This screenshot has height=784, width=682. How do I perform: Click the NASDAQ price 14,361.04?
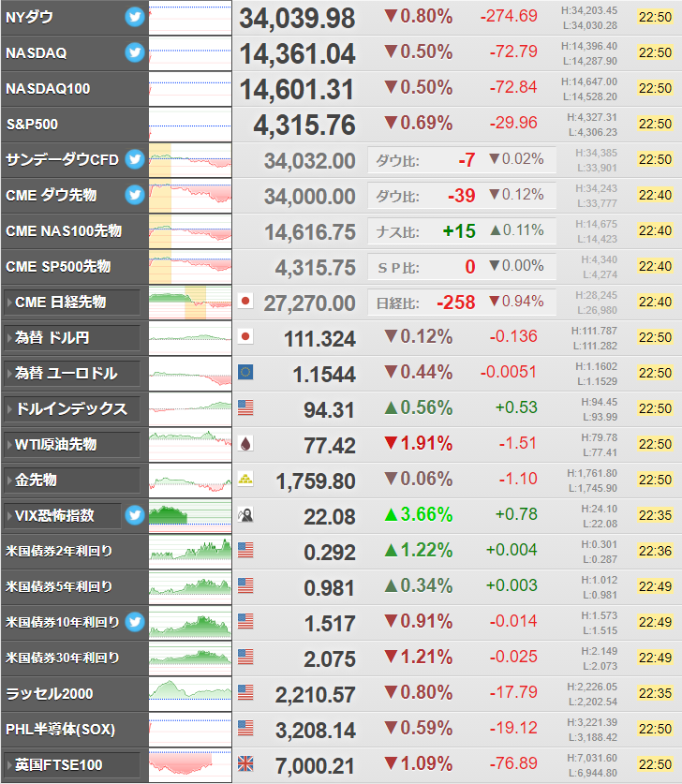[x=298, y=54]
